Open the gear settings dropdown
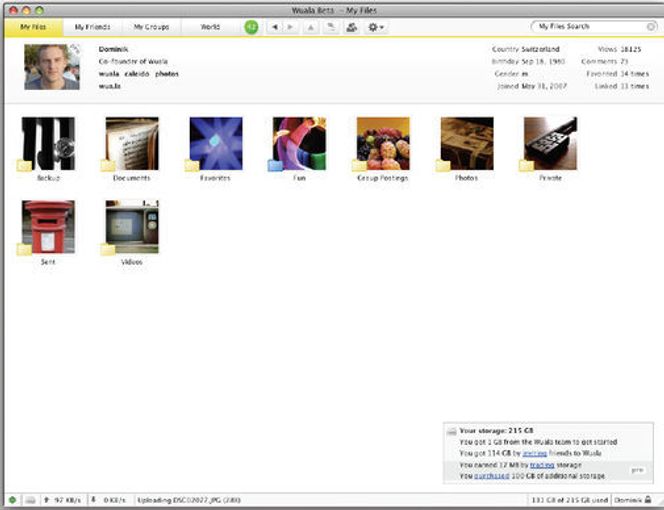Viewport: 664px width, 510px height. click(376, 27)
